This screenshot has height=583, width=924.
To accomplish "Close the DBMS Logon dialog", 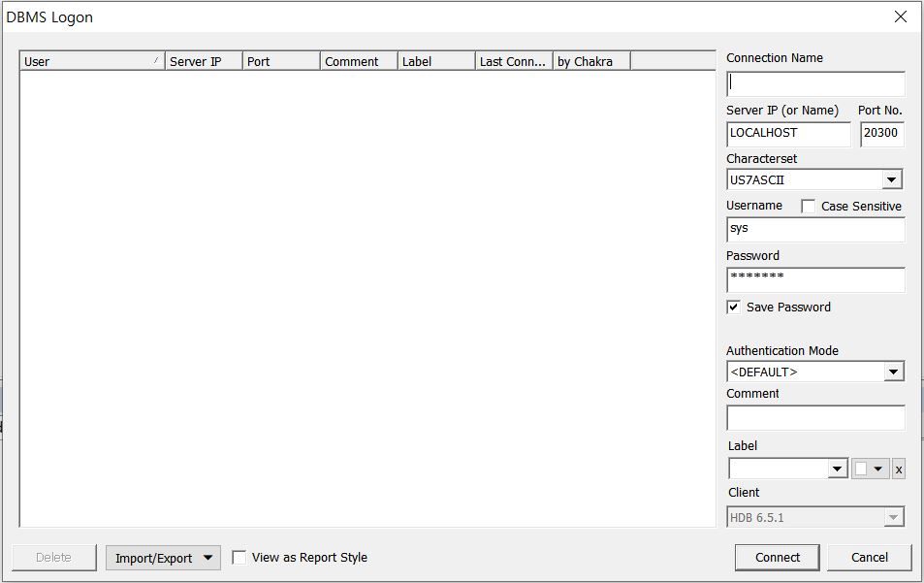I will point(900,16).
